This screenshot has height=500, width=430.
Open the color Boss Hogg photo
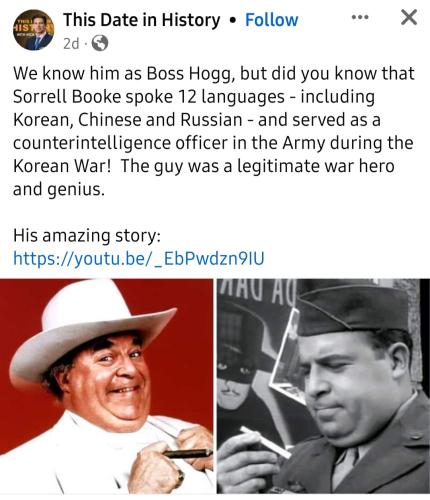click(x=106, y=386)
